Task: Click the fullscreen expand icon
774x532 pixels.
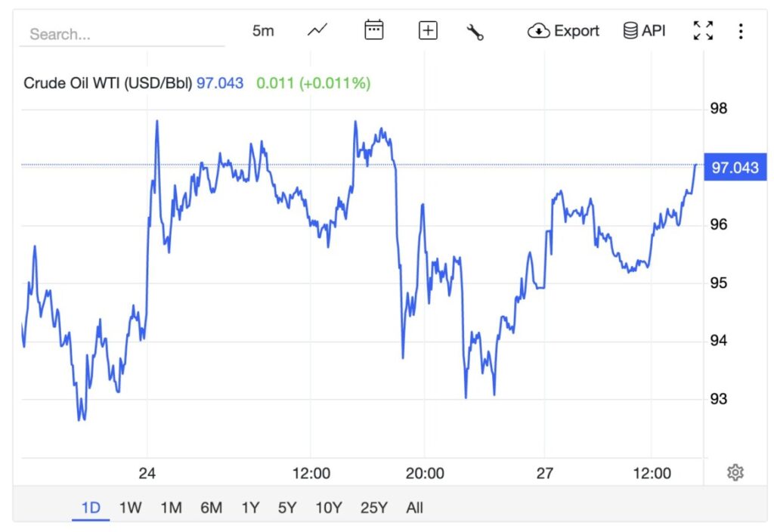Action: coord(703,31)
